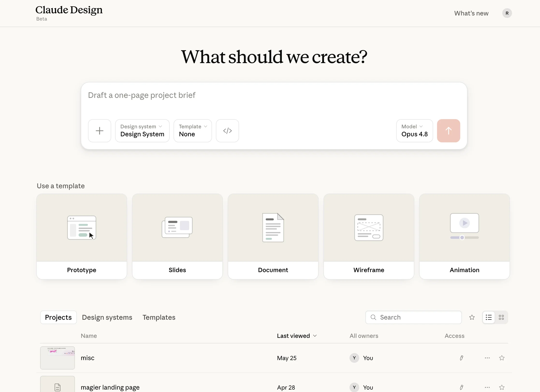Sort by Last viewed column
Screen dimensions: 540x392
(297, 336)
